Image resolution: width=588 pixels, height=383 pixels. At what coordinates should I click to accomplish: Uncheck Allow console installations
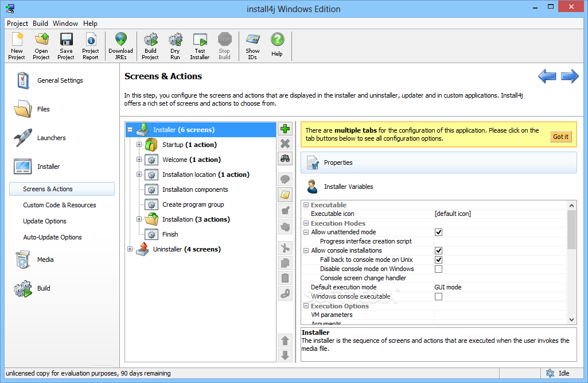click(x=438, y=250)
